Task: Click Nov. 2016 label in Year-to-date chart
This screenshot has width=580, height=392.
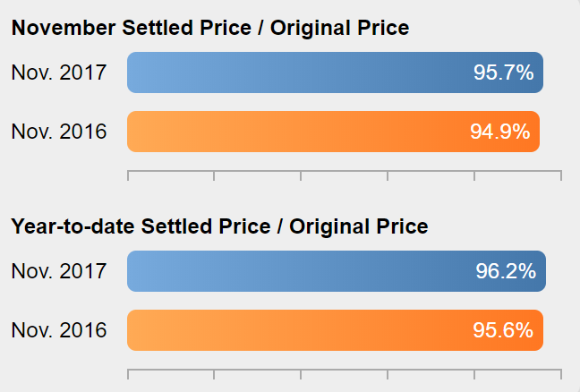Action: tap(59, 330)
